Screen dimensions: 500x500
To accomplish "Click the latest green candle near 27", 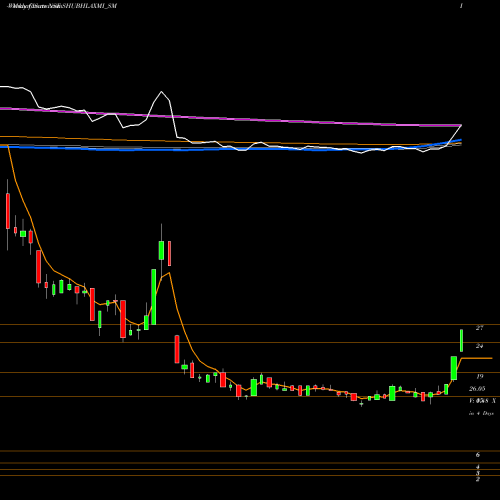I will point(462,340).
